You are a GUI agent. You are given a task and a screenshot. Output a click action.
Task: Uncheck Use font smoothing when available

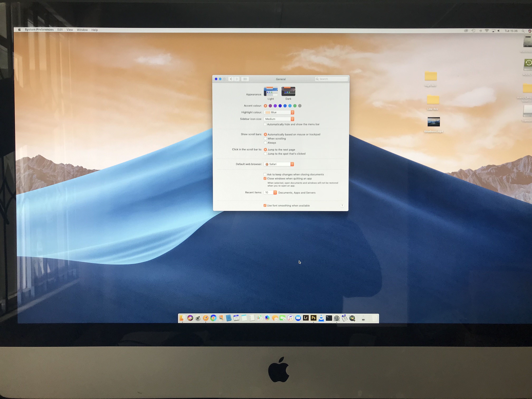pyautogui.click(x=265, y=206)
